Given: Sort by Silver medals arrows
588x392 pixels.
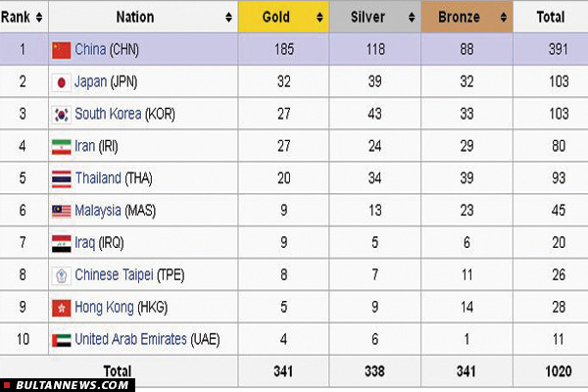Looking at the screenshot, I should [x=412, y=17].
